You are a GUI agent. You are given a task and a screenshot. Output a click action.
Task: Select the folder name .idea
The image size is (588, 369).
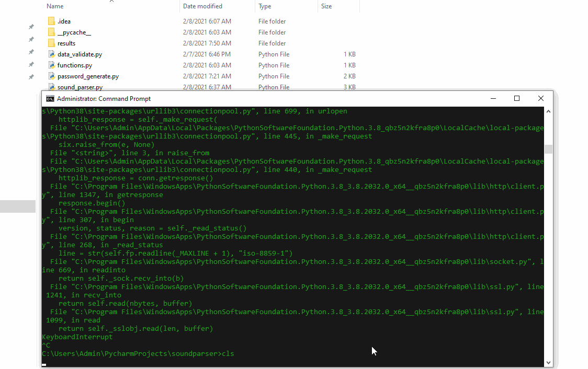[64, 21]
